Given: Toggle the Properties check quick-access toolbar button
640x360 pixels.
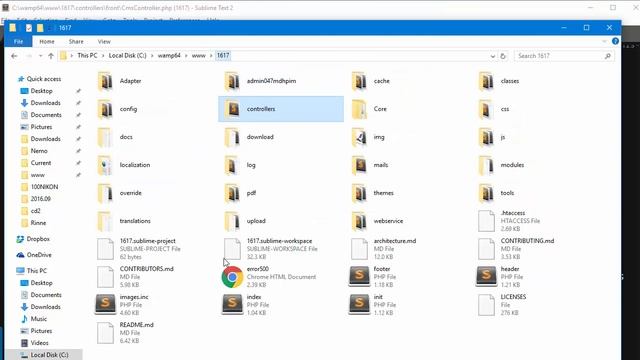Looking at the screenshot, I should click(x=29, y=28).
